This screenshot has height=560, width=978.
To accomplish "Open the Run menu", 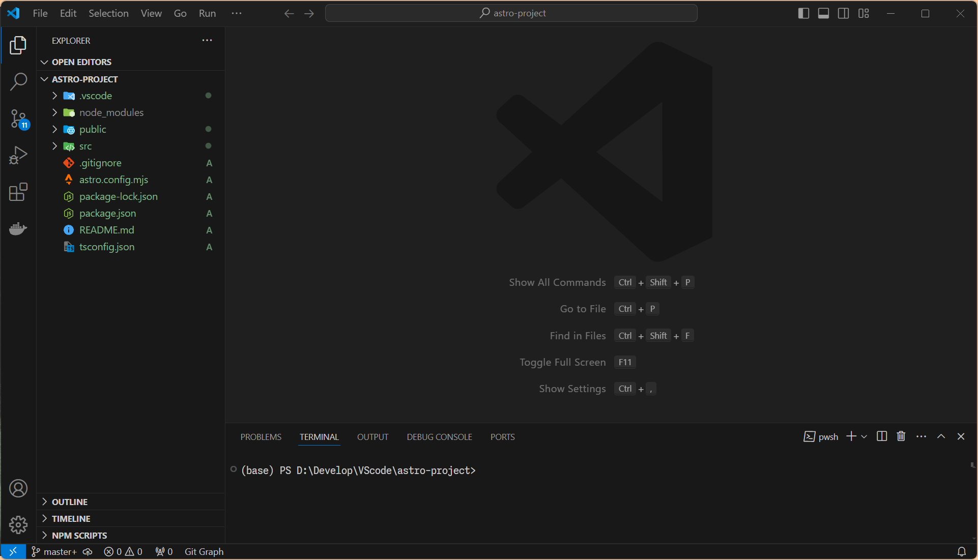I will pos(207,13).
